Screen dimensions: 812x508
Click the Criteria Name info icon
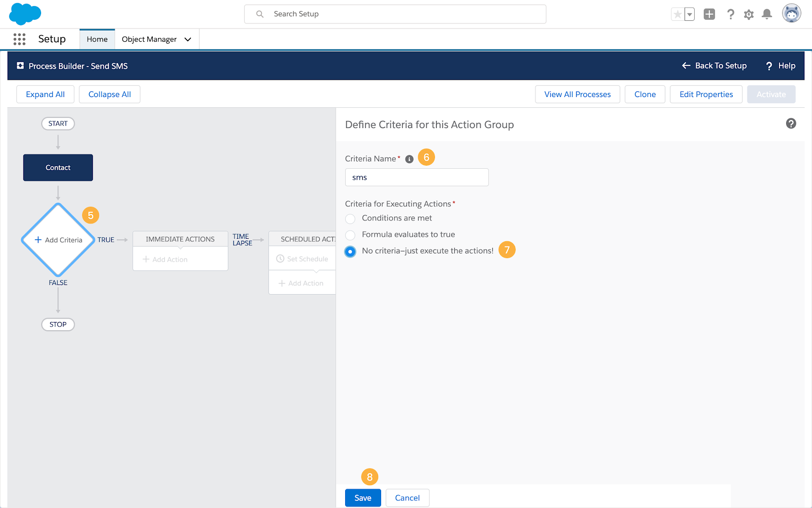(x=410, y=159)
